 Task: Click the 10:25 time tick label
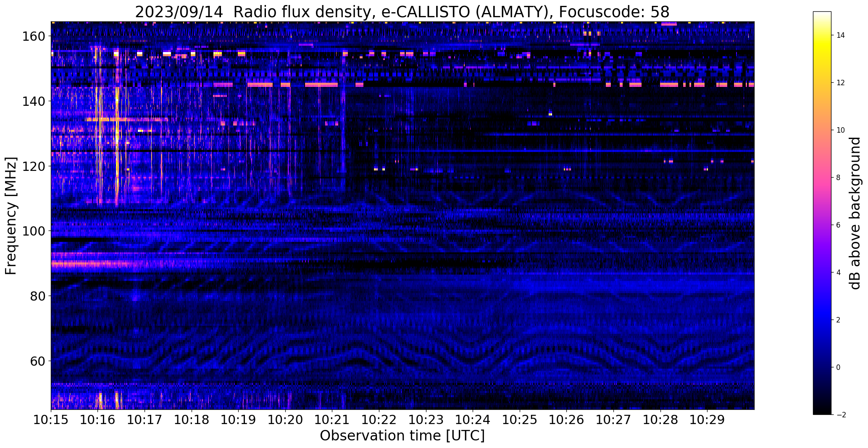[x=520, y=419]
